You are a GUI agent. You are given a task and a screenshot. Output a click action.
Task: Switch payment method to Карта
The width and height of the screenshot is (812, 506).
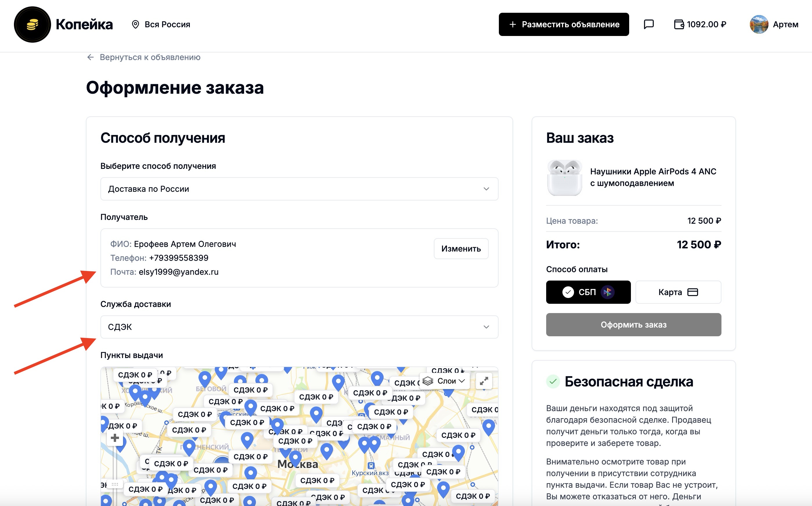(x=678, y=292)
